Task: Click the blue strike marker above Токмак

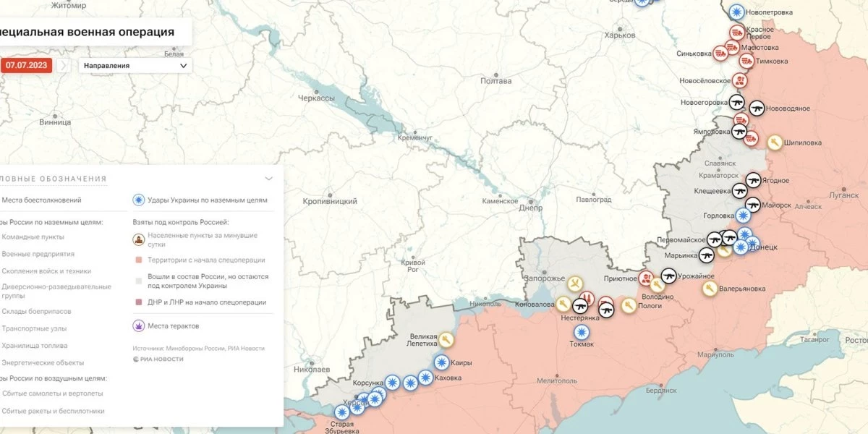Action: [581, 332]
